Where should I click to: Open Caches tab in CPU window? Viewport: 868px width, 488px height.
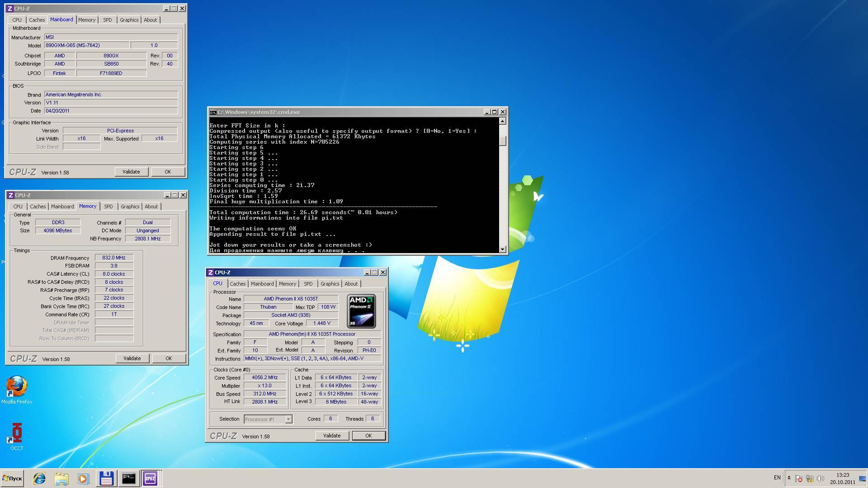pos(237,284)
